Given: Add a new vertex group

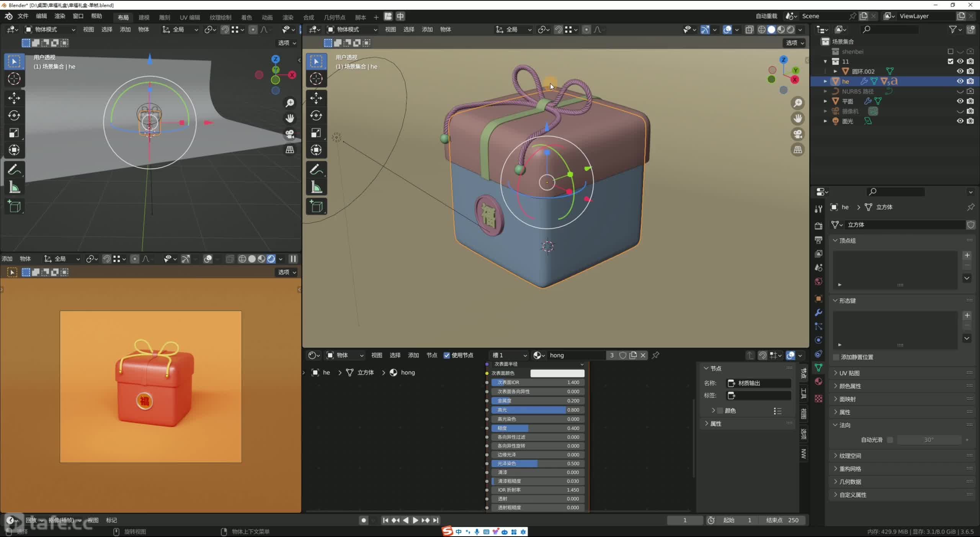Looking at the screenshot, I should [x=967, y=255].
